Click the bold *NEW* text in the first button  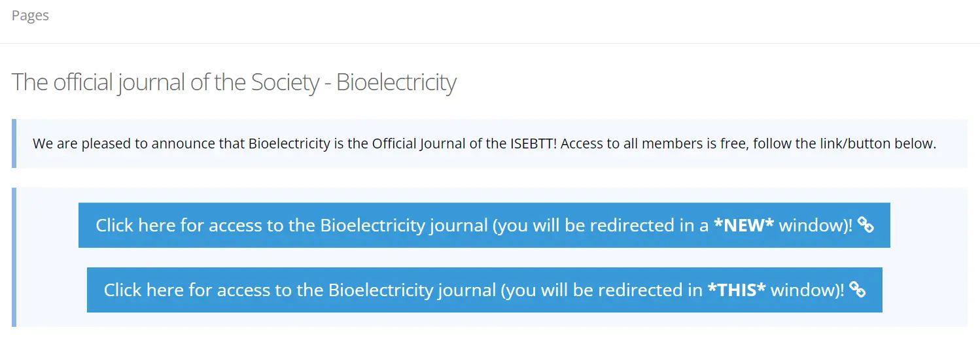744,226
